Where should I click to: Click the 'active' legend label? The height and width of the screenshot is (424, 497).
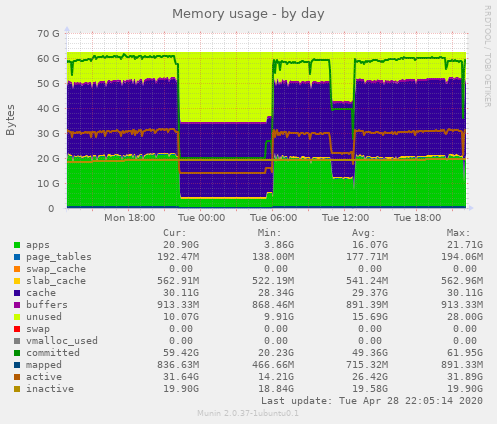point(44,377)
